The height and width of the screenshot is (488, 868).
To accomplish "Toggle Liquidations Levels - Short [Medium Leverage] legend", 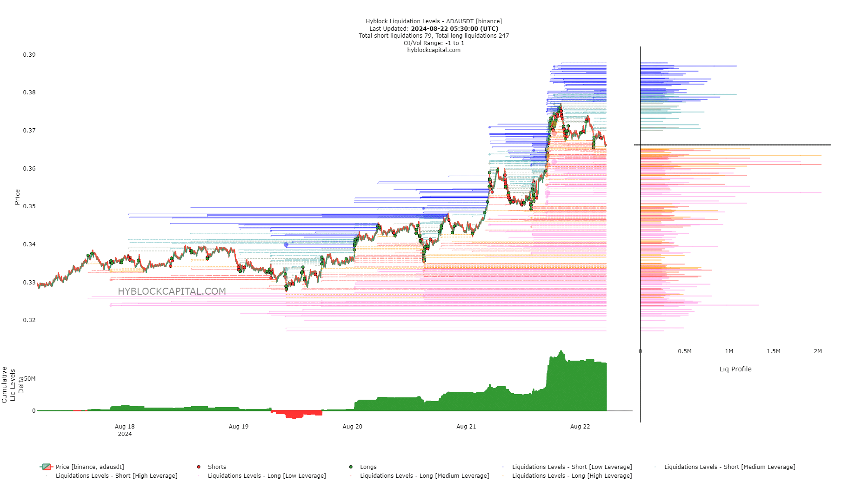I will (x=724, y=467).
